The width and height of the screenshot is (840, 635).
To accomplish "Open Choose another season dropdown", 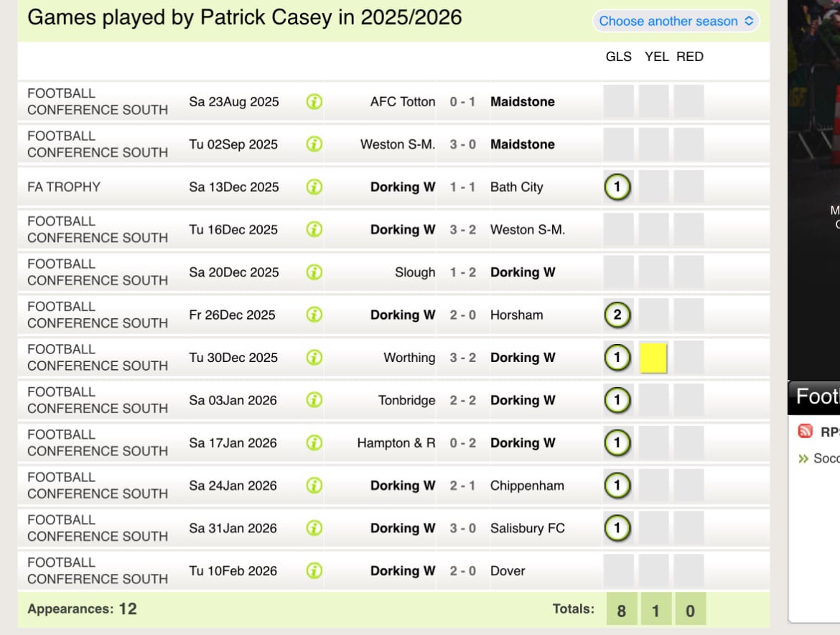I will pyautogui.click(x=676, y=21).
